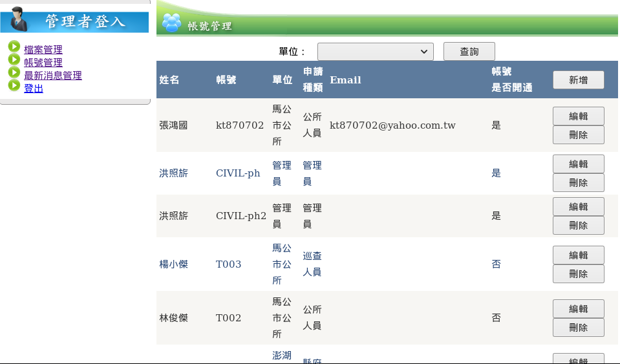Delete the kt870702 account row

[x=578, y=134]
